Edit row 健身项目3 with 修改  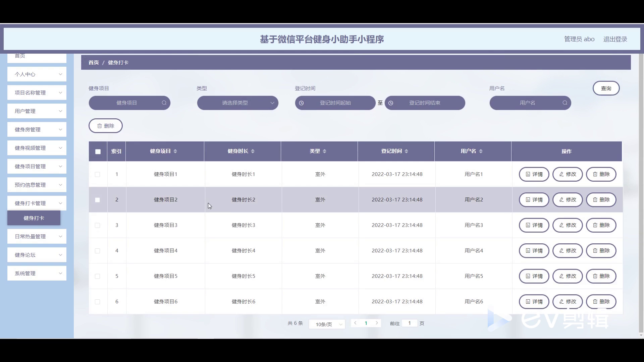click(x=568, y=225)
